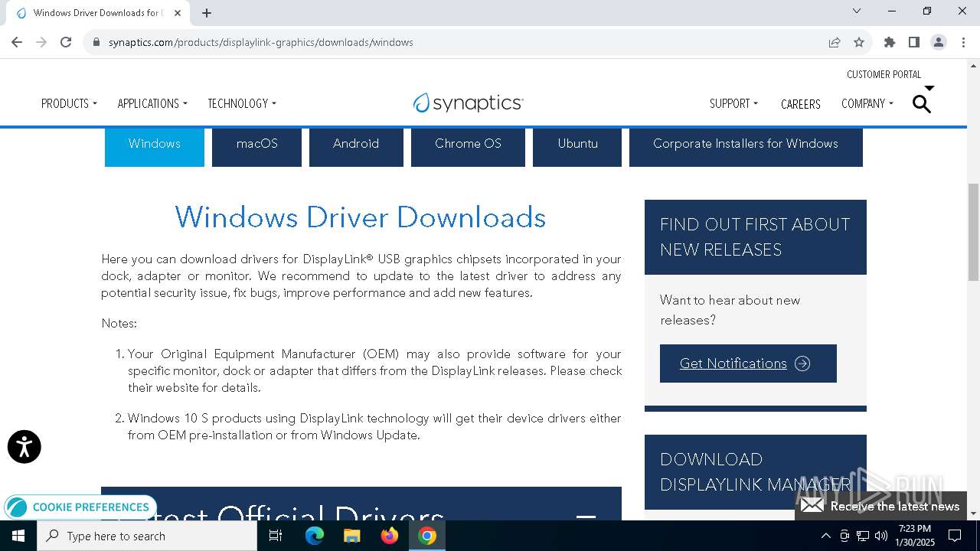Show hidden system tray icons
This screenshot has height=551, width=980.
click(825, 536)
